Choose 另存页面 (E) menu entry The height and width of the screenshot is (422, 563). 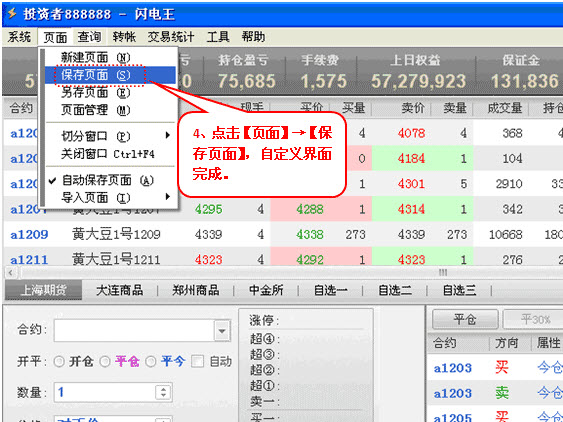pos(110,93)
